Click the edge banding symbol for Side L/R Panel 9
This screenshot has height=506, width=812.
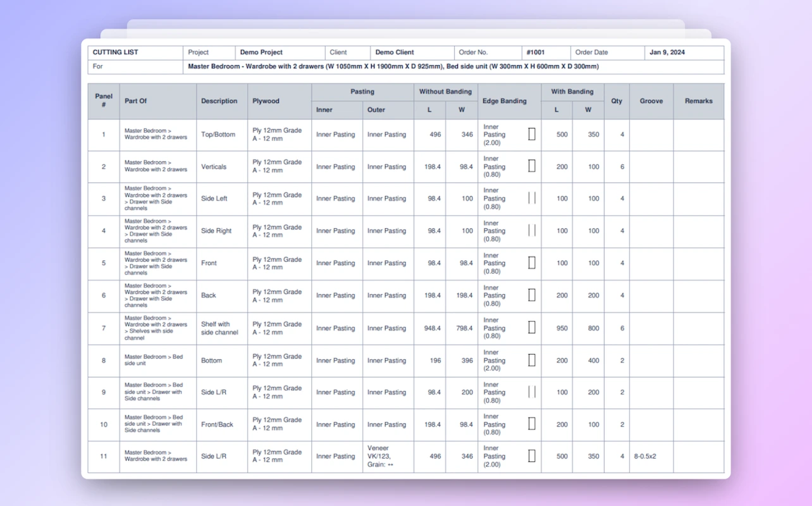531,392
